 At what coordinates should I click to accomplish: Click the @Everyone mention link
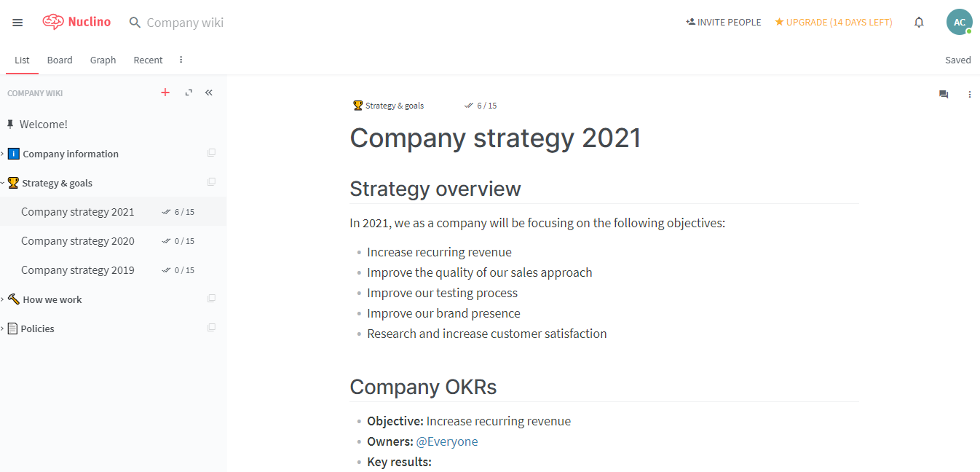(x=447, y=441)
